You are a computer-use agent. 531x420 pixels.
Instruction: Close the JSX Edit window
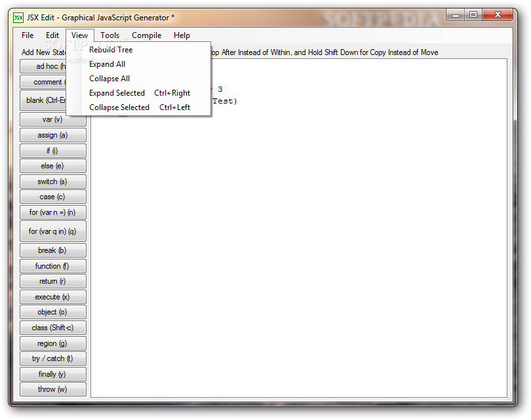pos(498,15)
